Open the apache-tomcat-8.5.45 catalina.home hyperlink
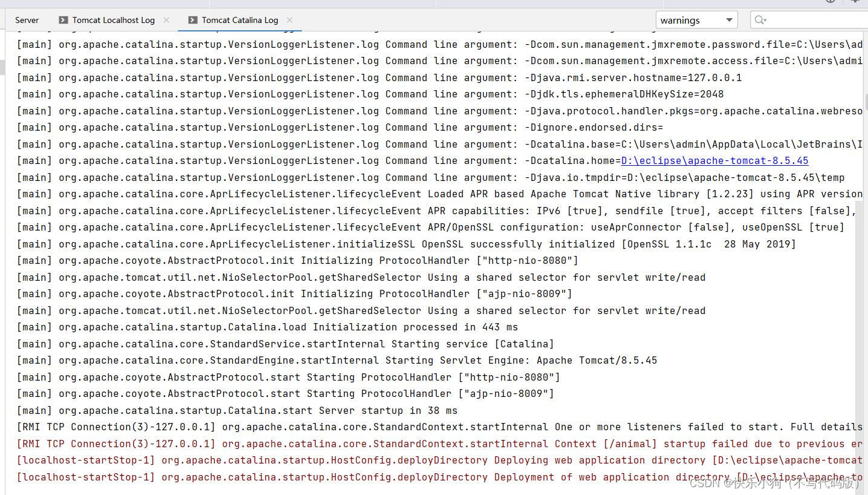 (x=714, y=160)
